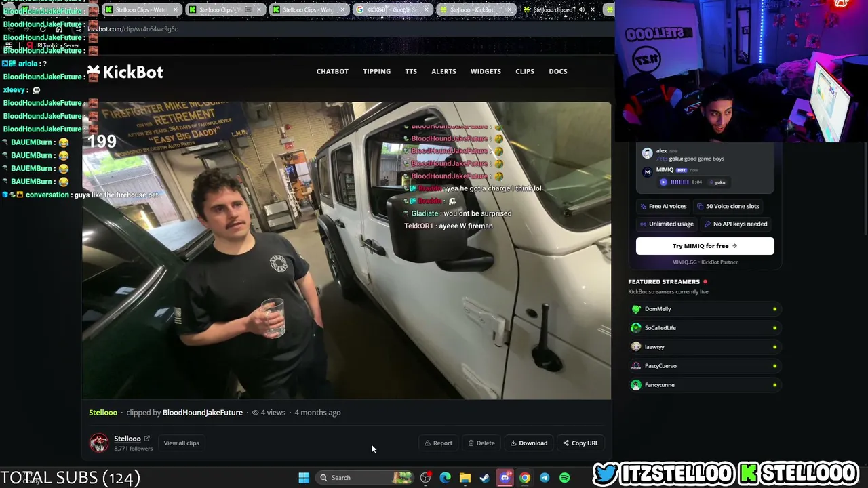Open featured streamer SoCalledLife

click(704, 328)
